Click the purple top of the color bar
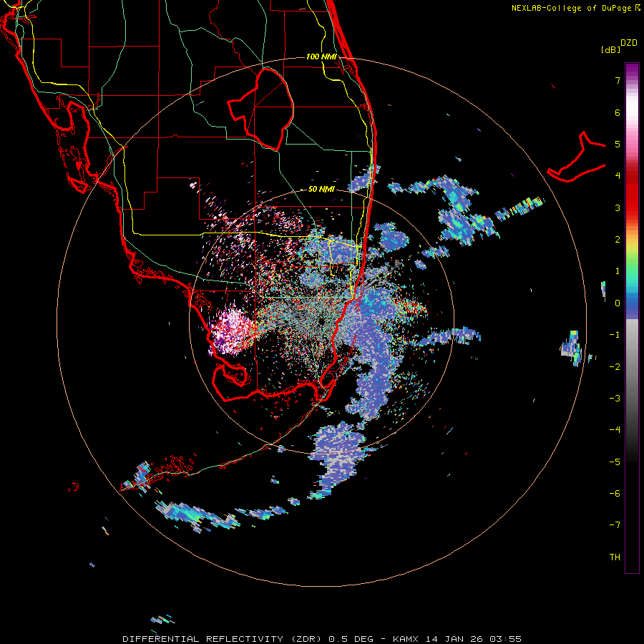Image resolution: width=644 pixels, height=644 pixels. [x=632, y=70]
